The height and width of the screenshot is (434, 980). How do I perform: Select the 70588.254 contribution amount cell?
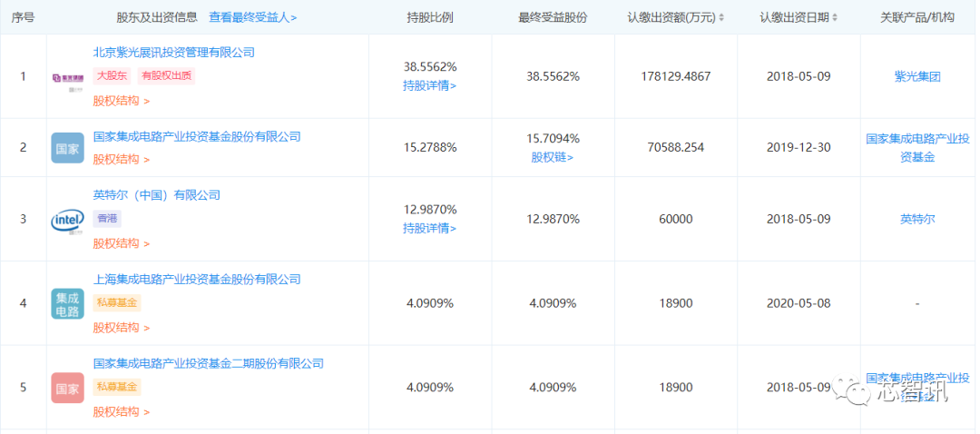676,148
